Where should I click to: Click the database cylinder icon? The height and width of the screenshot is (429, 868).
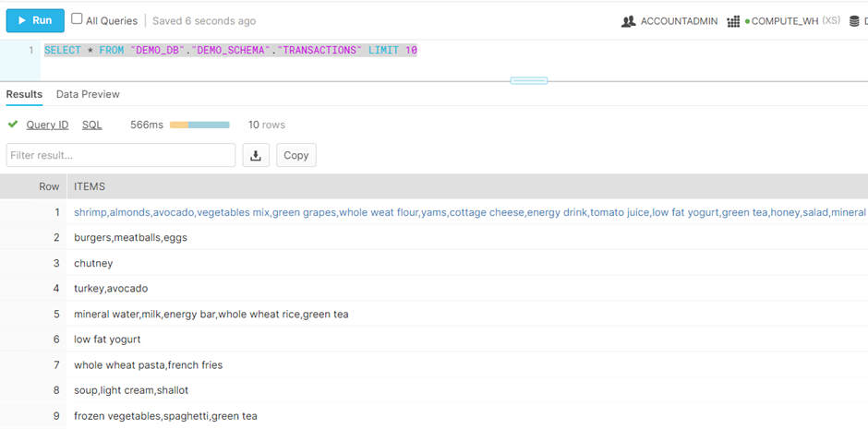click(854, 21)
